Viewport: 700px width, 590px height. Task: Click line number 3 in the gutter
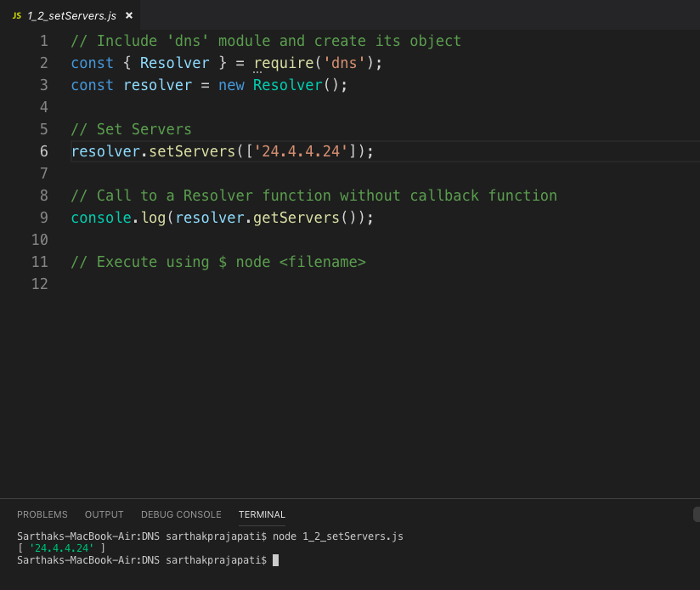[44, 85]
